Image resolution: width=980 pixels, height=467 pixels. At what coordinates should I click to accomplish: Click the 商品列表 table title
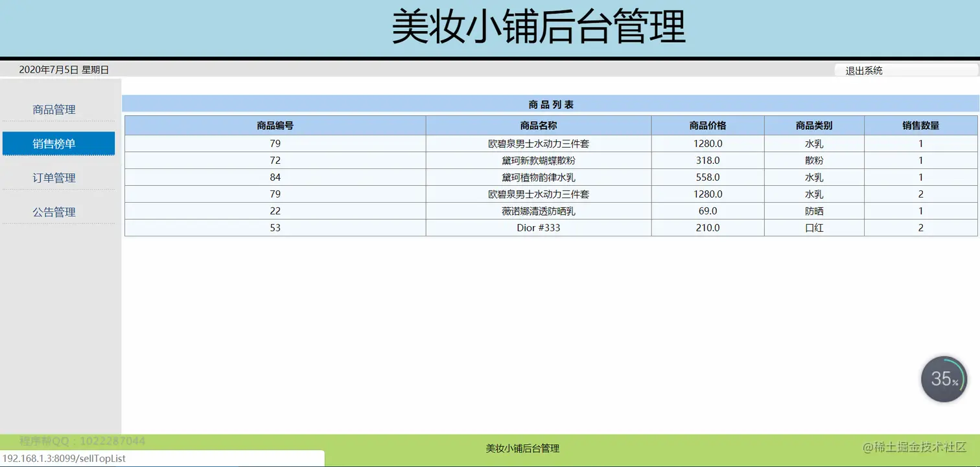coord(551,104)
